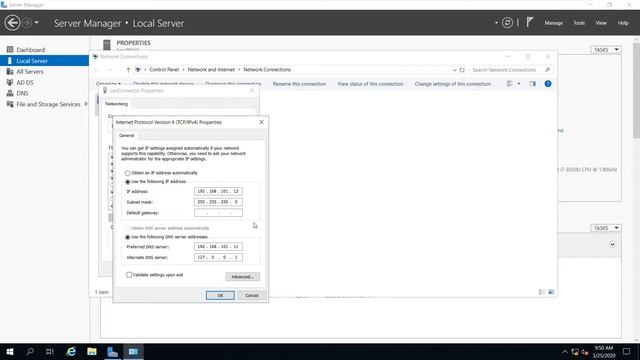Viewport: 640px width, 360px height.
Task: Click Up arrow in Network Connections window
Action: pyautogui.click(x=128, y=70)
